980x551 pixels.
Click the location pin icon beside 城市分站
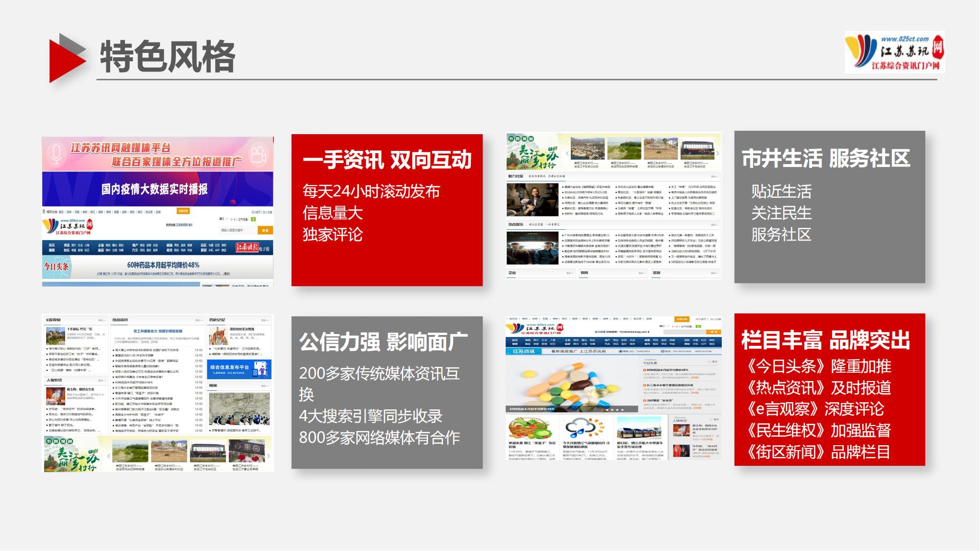click(44, 212)
